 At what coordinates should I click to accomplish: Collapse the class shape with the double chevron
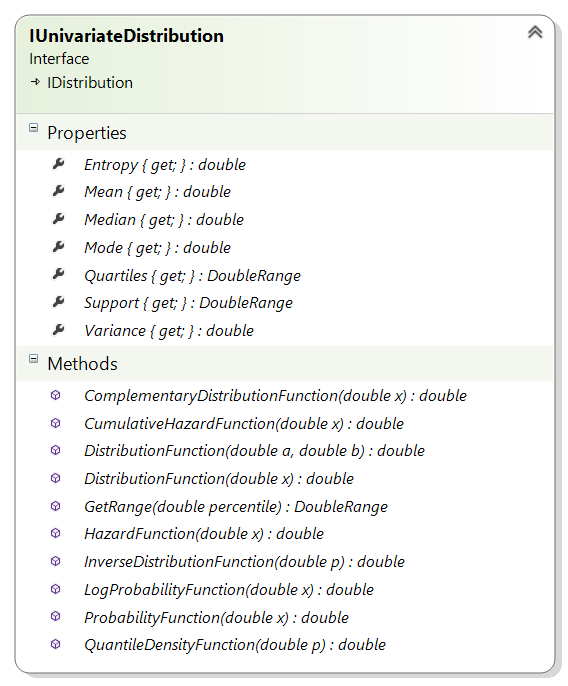(x=535, y=32)
